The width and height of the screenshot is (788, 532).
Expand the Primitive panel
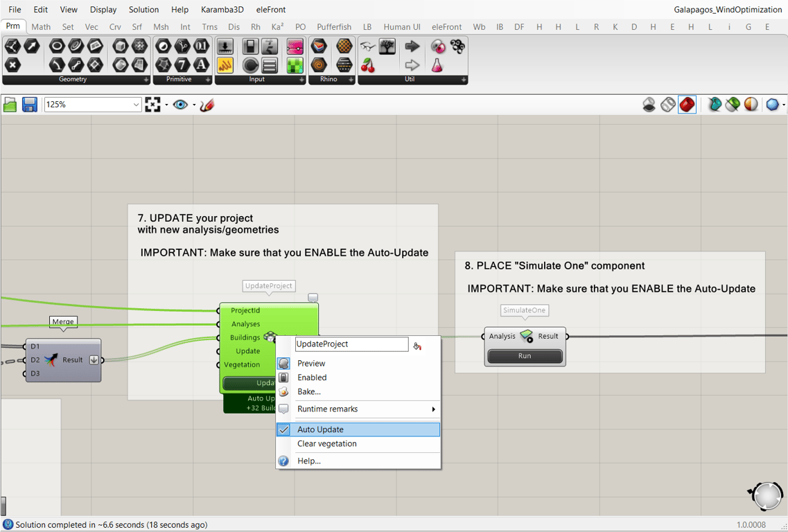(x=208, y=80)
